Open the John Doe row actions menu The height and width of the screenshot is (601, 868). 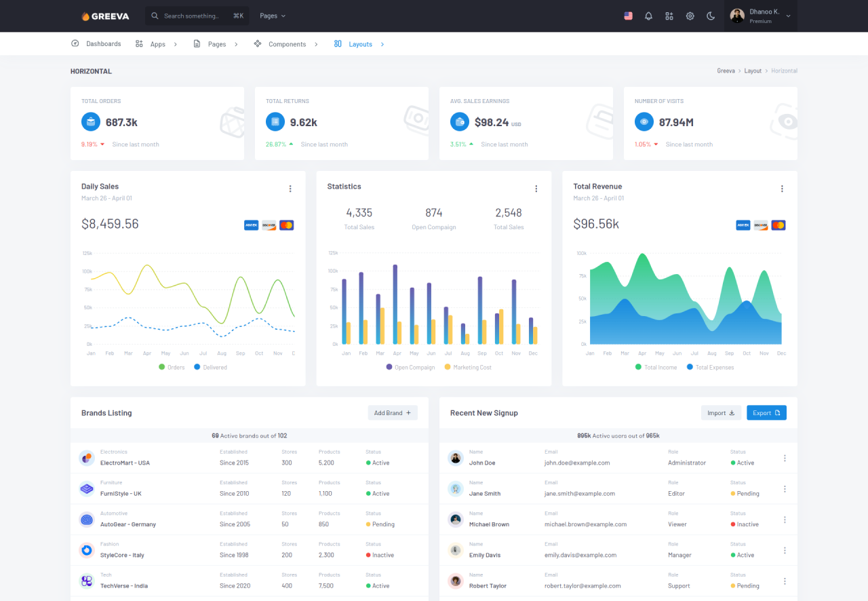click(x=785, y=458)
